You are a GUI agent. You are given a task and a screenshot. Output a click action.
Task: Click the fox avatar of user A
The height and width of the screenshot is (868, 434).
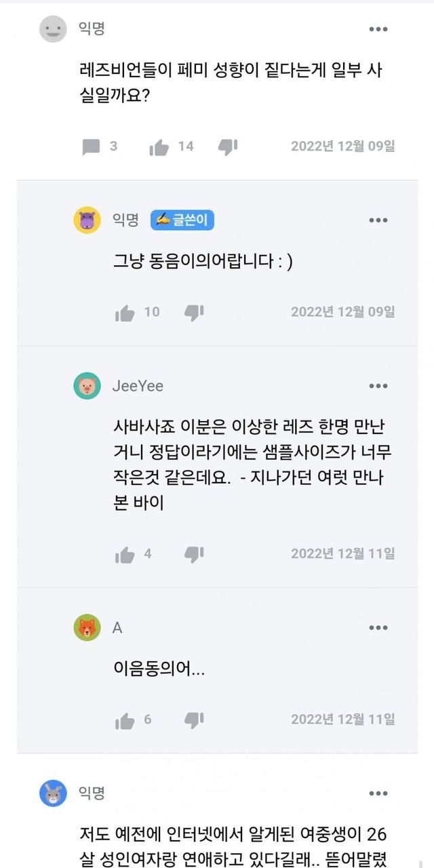[x=87, y=628]
